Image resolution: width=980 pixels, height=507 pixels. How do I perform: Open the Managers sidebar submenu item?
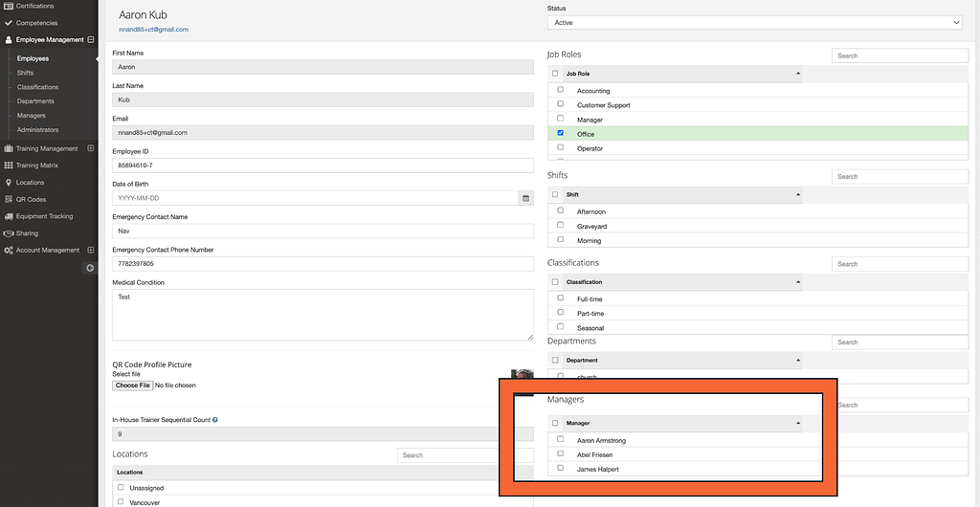click(x=32, y=116)
